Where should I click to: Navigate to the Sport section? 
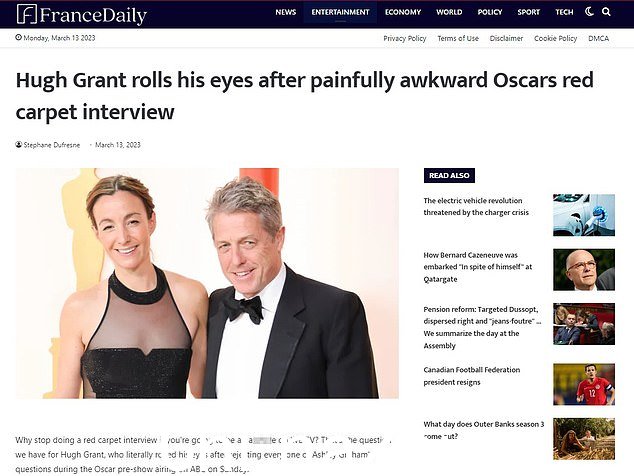[x=528, y=12]
